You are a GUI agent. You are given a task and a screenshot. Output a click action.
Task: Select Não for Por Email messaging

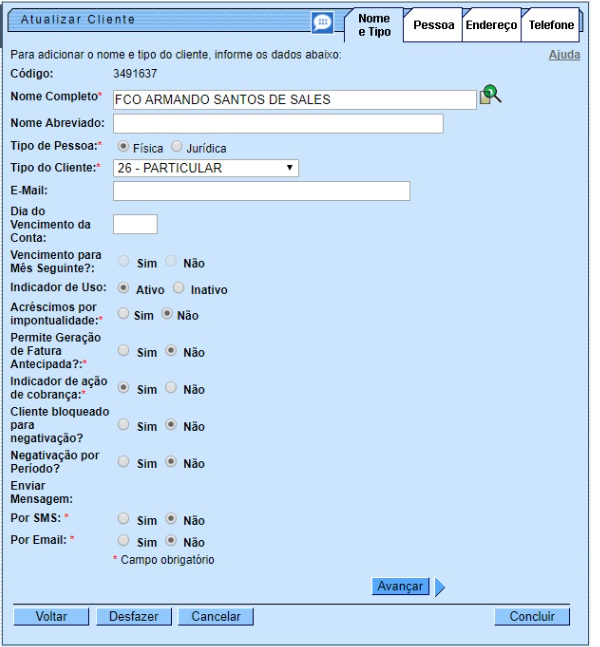tap(171, 541)
